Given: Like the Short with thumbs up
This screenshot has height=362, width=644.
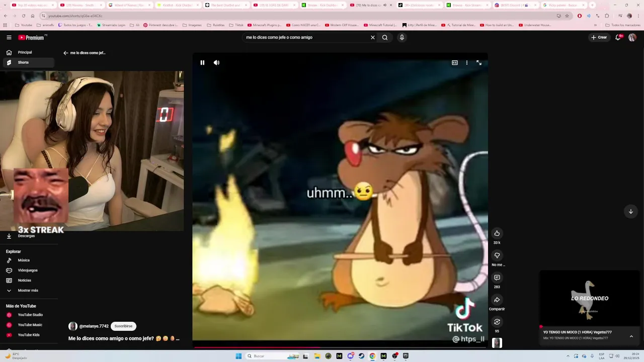Looking at the screenshot, I should pyautogui.click(x=497, y=233).
